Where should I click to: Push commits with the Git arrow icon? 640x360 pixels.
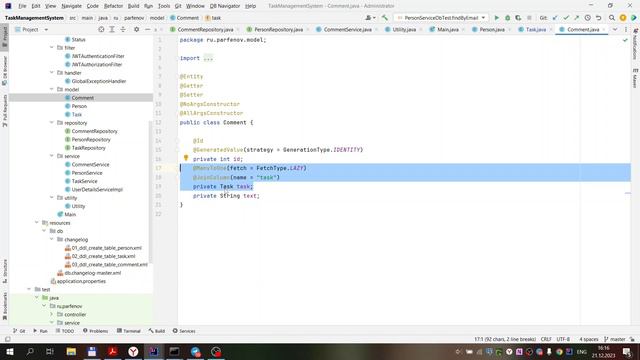pyautogui.click(x=576, y=18)
